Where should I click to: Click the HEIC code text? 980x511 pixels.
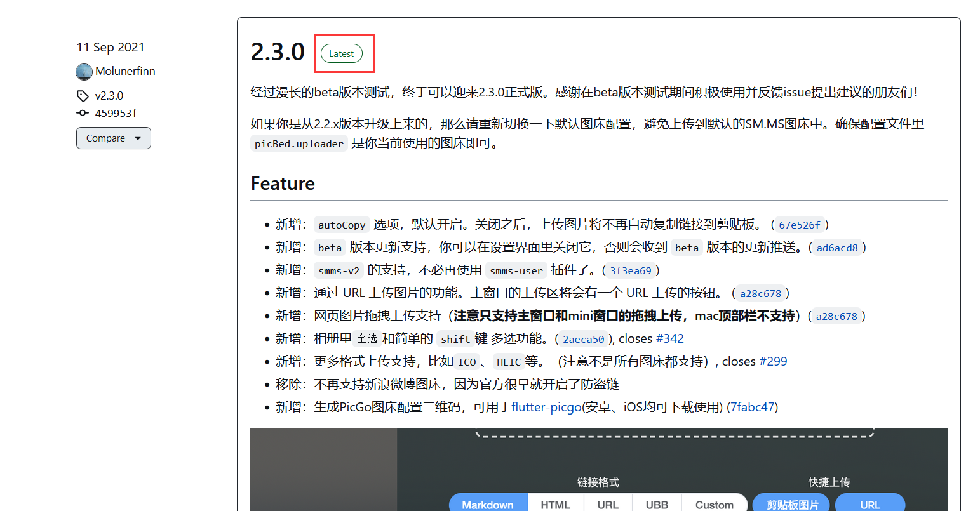509,362
